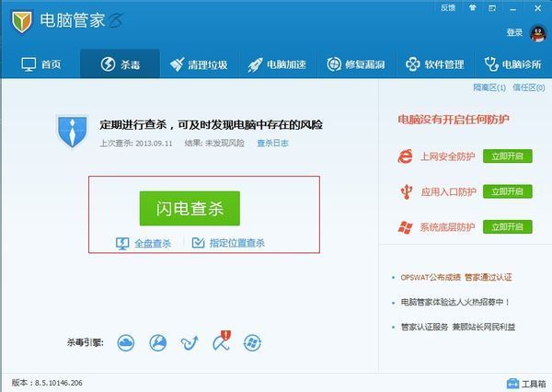Click the Windows flag icon for 系统底层防护
The height and width of the screenshot is (392, 552).
(405, 227)
